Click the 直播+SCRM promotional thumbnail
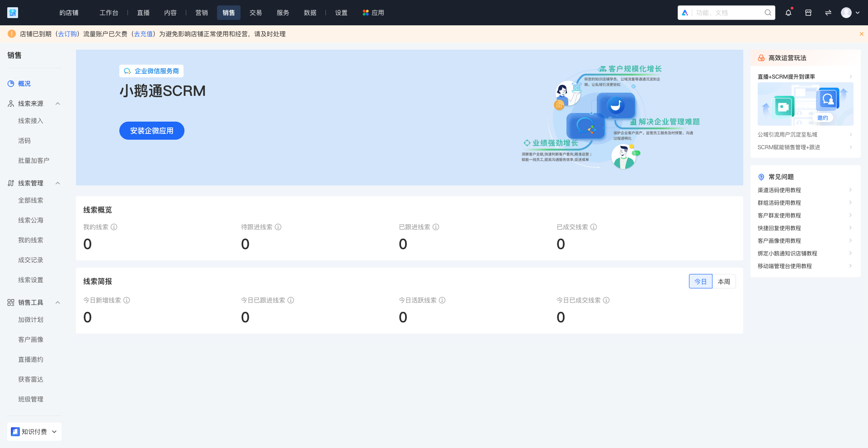The width and height of the screenshot is (868, 448). coord(806,104)
